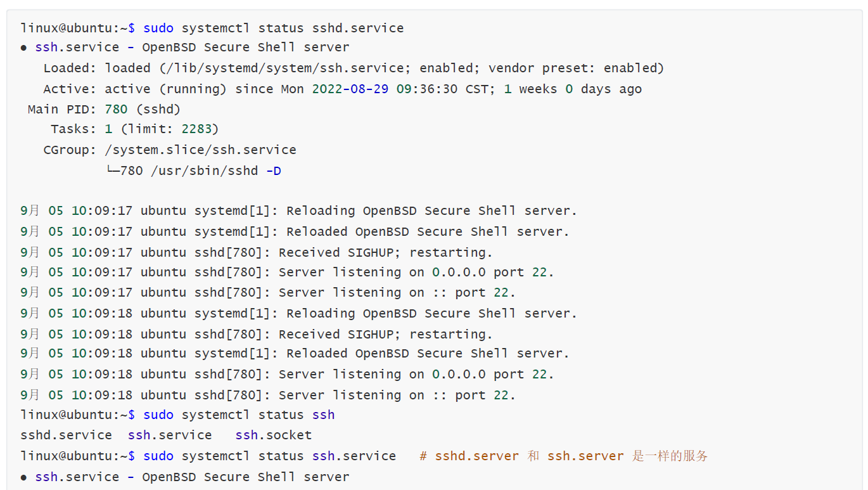Click the tree branch symbol before 780 /usr/sbin/sshd
Image resolution: width=868 pixels, height=490 pixels.
[x=112, y=171]
